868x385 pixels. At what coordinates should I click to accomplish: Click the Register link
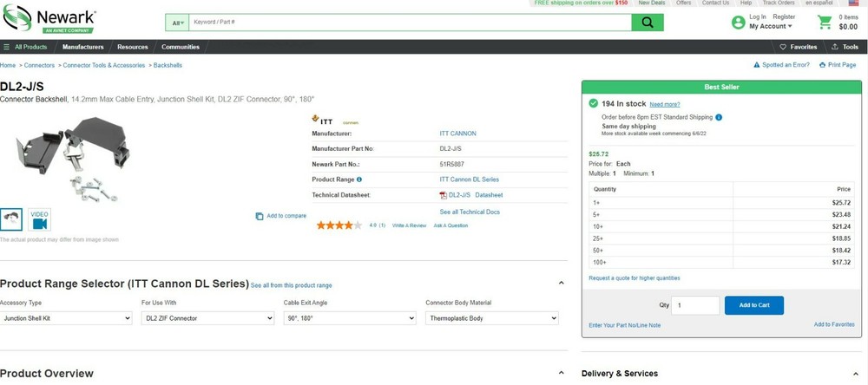pyautogui.click(x=784, y=17)
